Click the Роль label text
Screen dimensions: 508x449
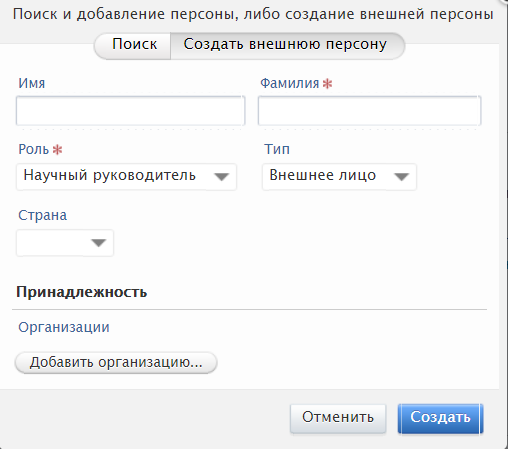click(x=34, y=149)
